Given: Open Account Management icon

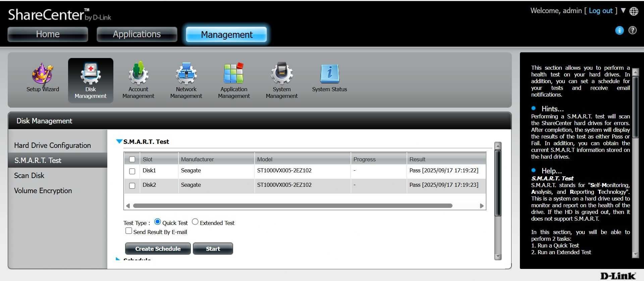Looking at the screenshot, I should pyautogui.click(x=138, y=80).
